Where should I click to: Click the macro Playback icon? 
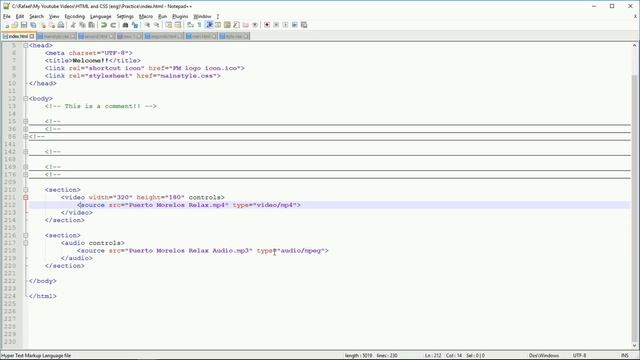(285, 25)
